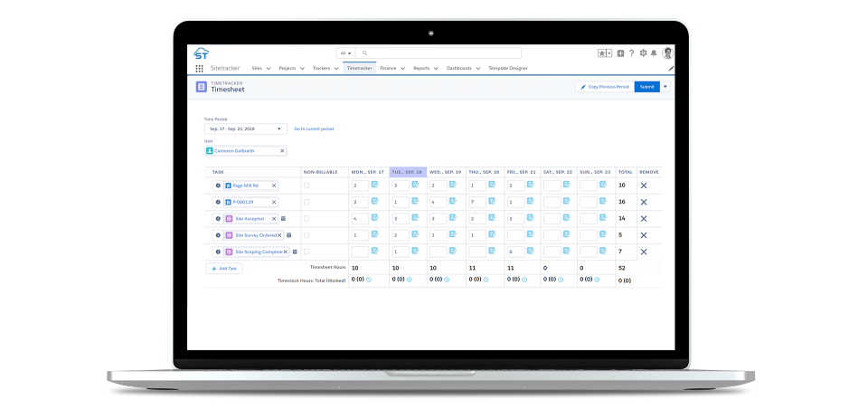The height and width of the screenshot is (419, 868).
Task: Click Thursday hours field for P-000129
Action: click(x=477, y=203)
